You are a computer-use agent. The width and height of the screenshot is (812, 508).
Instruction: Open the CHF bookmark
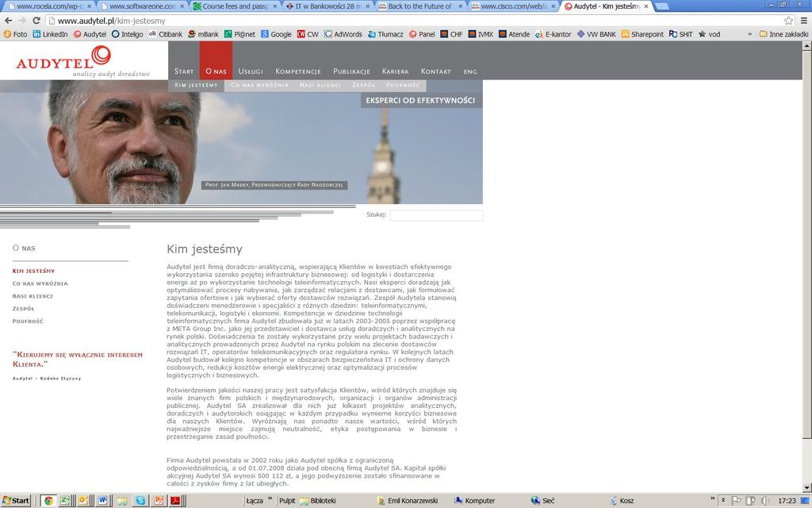[x=451, y=34]
